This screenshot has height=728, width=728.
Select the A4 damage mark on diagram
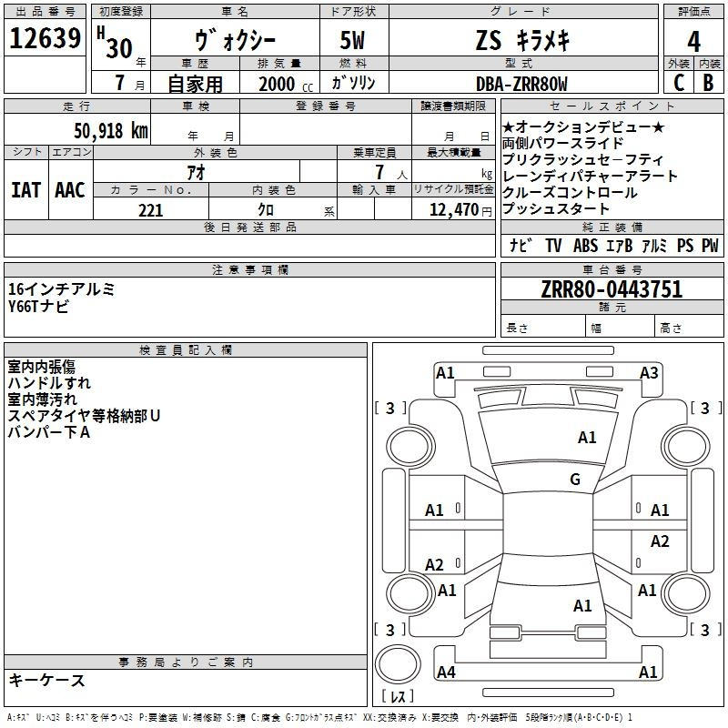[446, 672]
